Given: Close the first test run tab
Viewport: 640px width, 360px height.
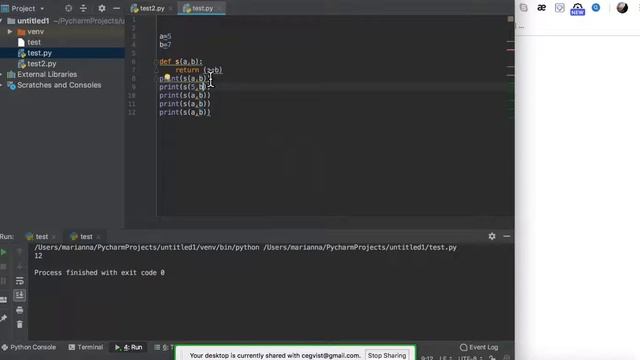Looking at the screenshot, I should tap(54, 237).
